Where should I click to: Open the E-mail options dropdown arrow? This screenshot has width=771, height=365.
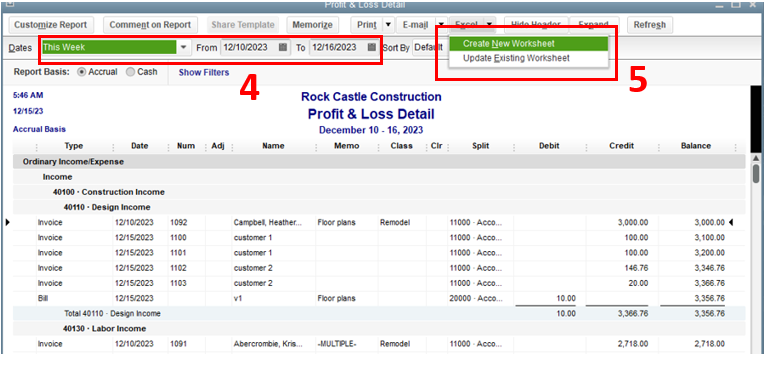click(442, 25)
